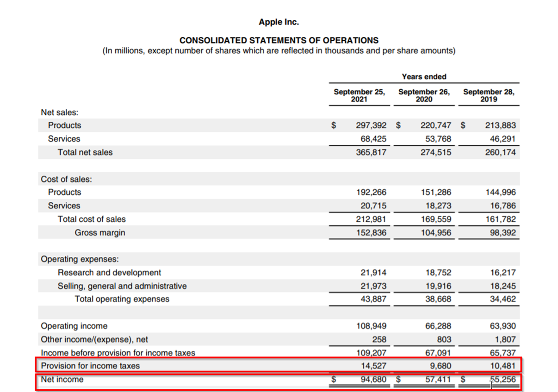Select the operating income value 108,949

point(371,326)
